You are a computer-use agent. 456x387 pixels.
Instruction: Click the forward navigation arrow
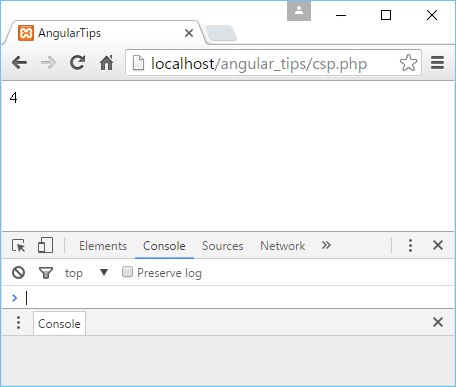[48, 63]
